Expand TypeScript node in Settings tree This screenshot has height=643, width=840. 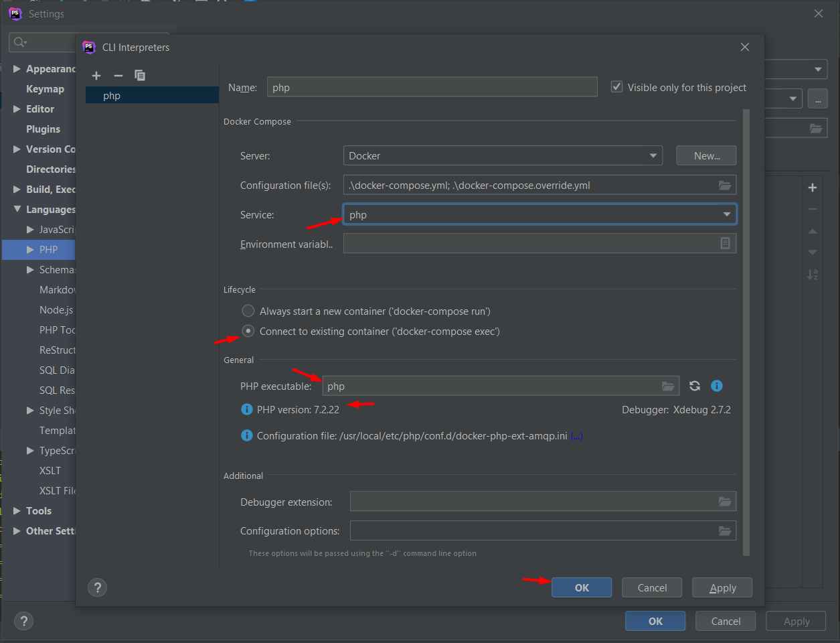(x=30, y=451)
